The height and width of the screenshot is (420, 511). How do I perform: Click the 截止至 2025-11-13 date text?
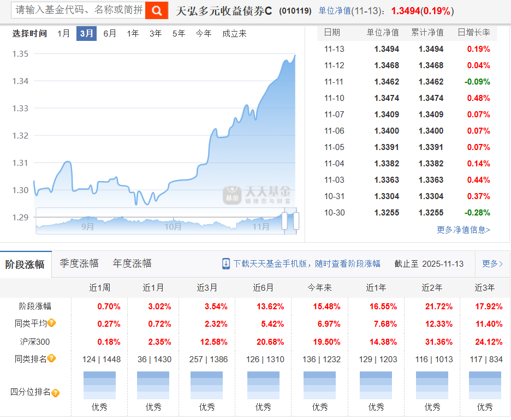tap(429, 263)
